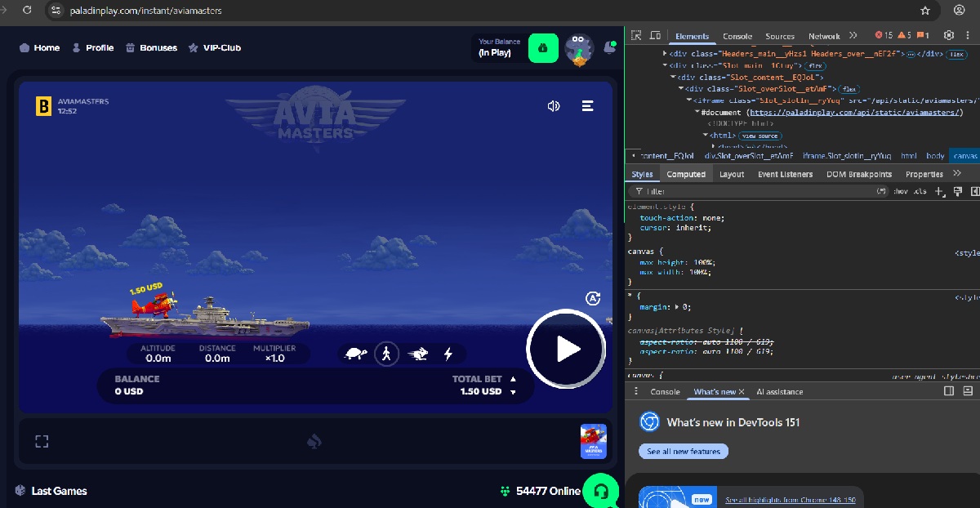This screenshot has height=508, width=980.
Task: Open the DOM Breakpoints pane
Action: (x=859, y=174)
